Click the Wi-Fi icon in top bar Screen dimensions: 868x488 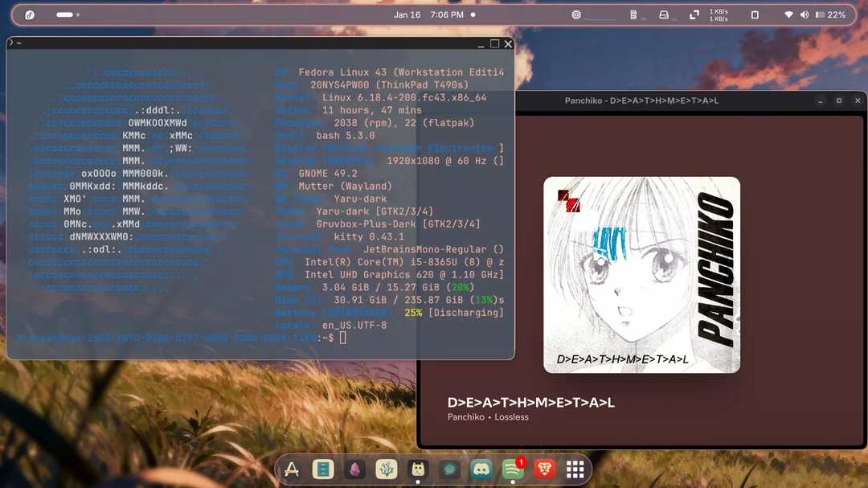click(788, 15)
